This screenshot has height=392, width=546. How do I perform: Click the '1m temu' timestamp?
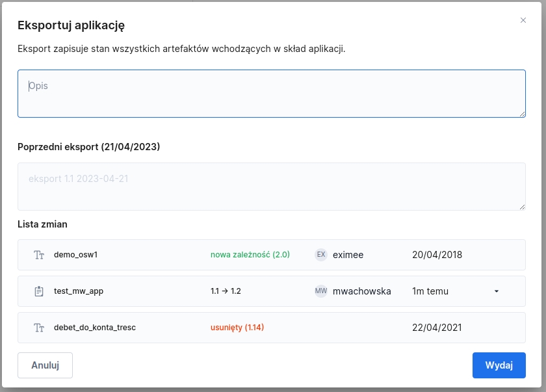(x=430, y=291)
